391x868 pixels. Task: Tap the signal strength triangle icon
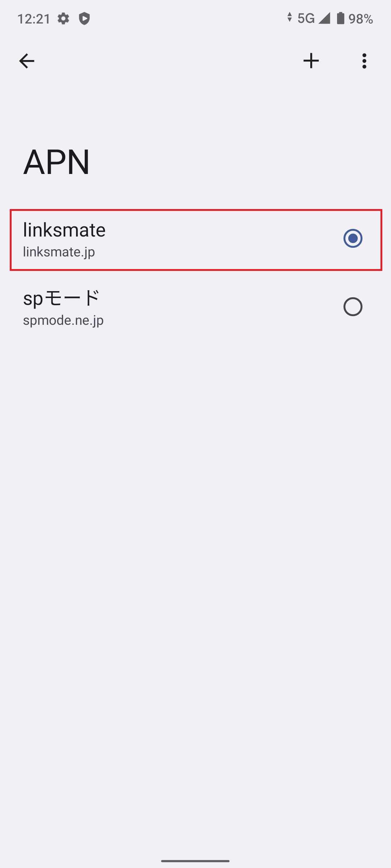324,18
